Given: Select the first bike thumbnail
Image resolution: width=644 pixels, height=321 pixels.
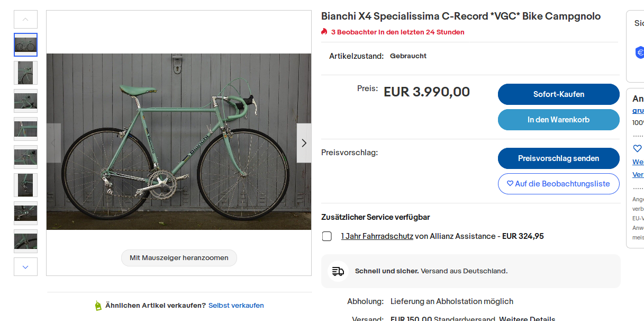Looking at the screenshot, I should pos(25,45).
